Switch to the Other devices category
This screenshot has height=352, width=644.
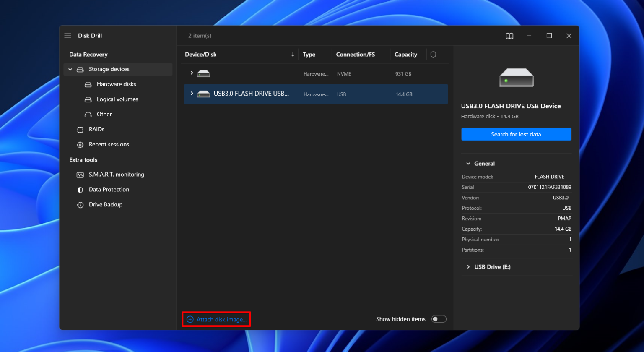coord(104,114)
